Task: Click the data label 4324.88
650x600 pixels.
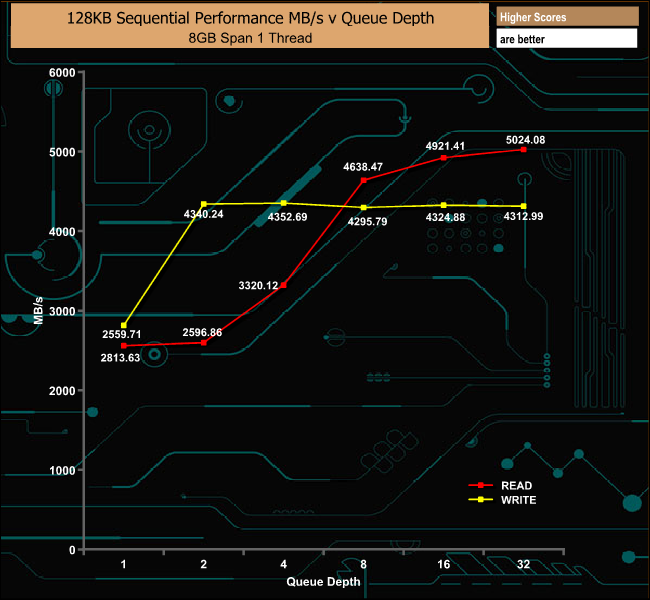Action: point(445,218)
